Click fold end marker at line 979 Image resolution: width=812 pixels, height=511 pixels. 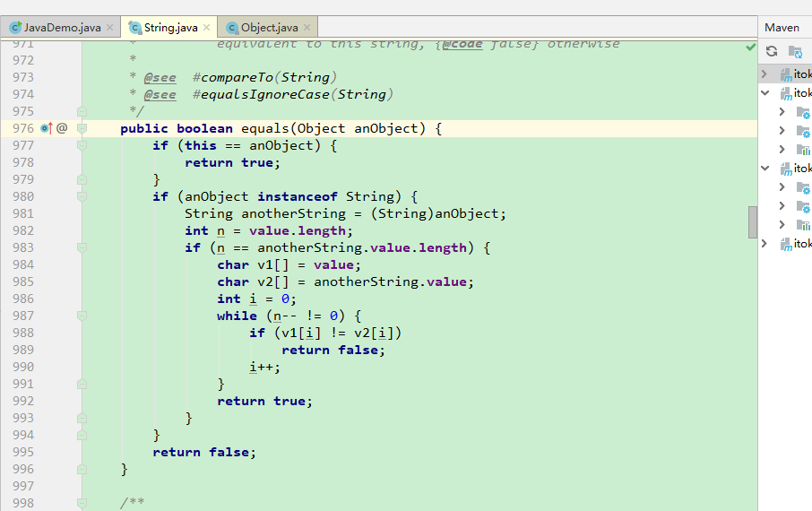tap(82, 180)
